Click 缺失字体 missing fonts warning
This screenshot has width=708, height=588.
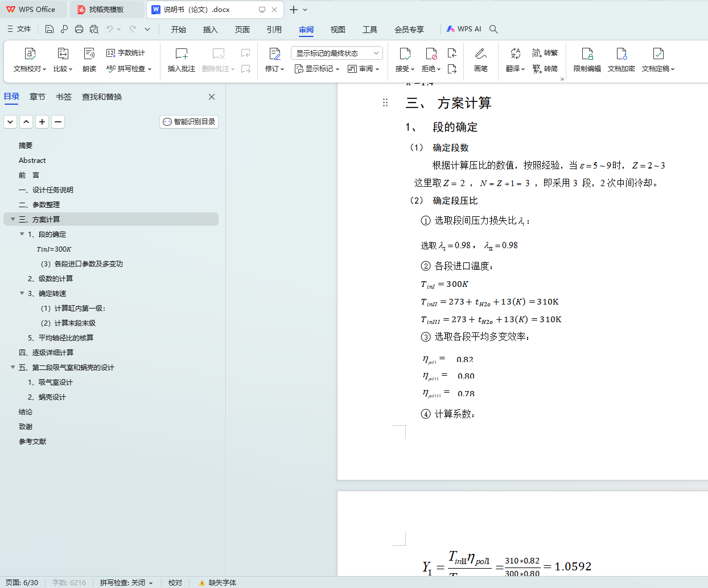coord(217,583)
